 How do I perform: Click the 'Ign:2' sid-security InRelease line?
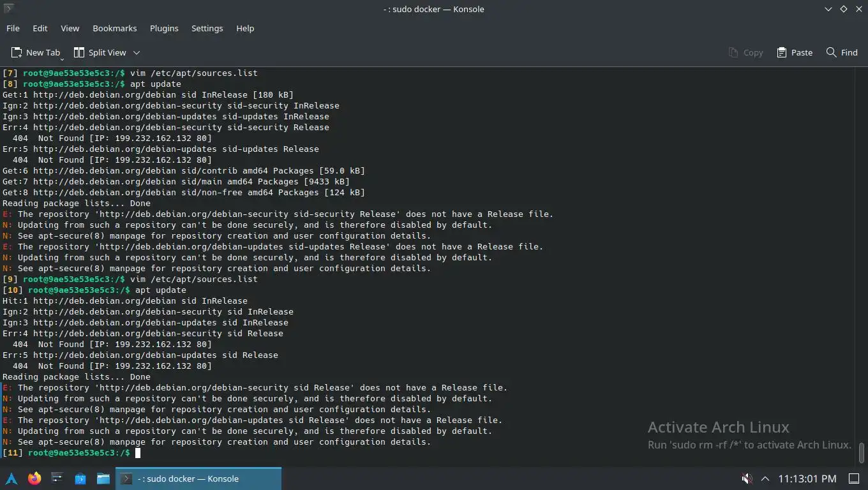coord(171,105)
